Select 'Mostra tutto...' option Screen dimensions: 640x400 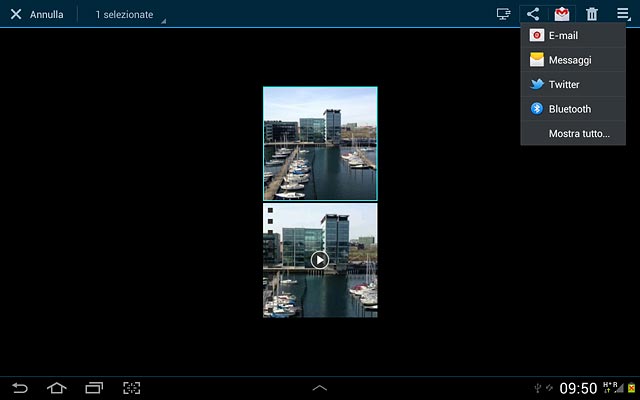(x=573, y=133)
